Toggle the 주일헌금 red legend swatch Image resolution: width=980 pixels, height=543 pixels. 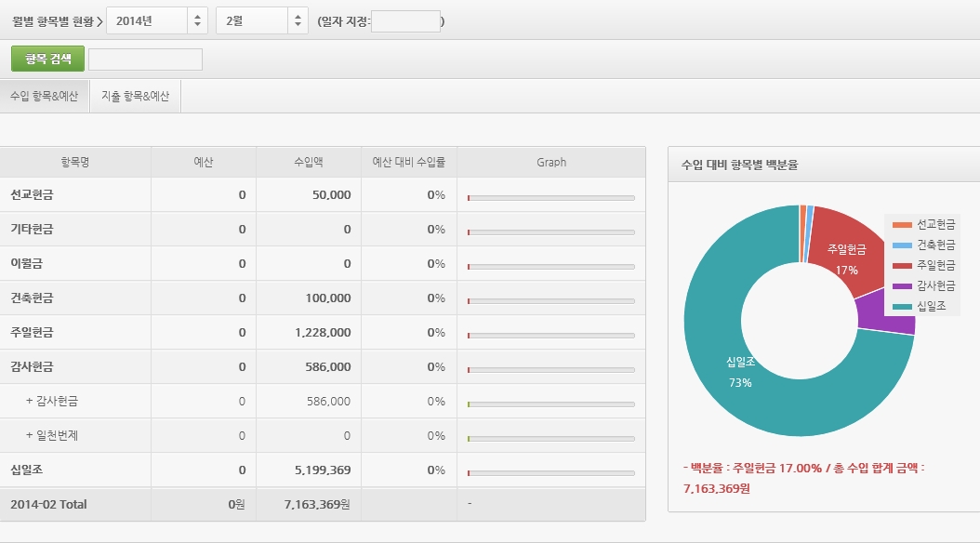(x=902, y=266)
